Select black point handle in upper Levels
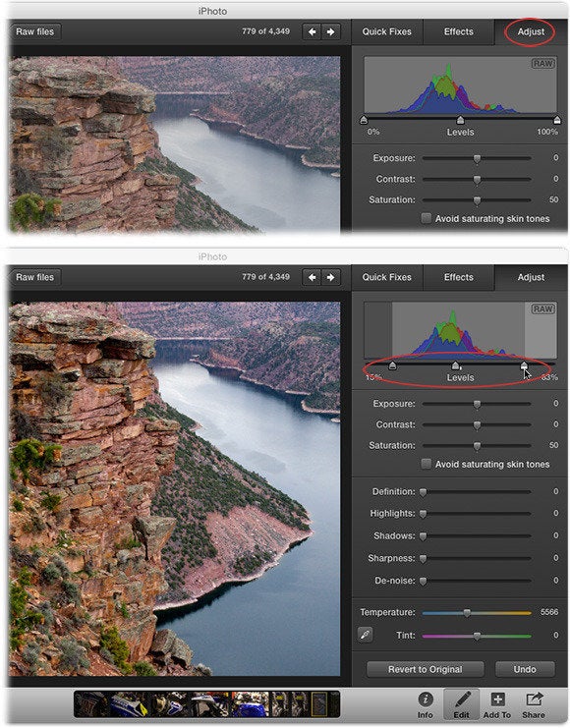Image resolution: width=570 pixels, height=728 pixels. [x=364, y=120]
